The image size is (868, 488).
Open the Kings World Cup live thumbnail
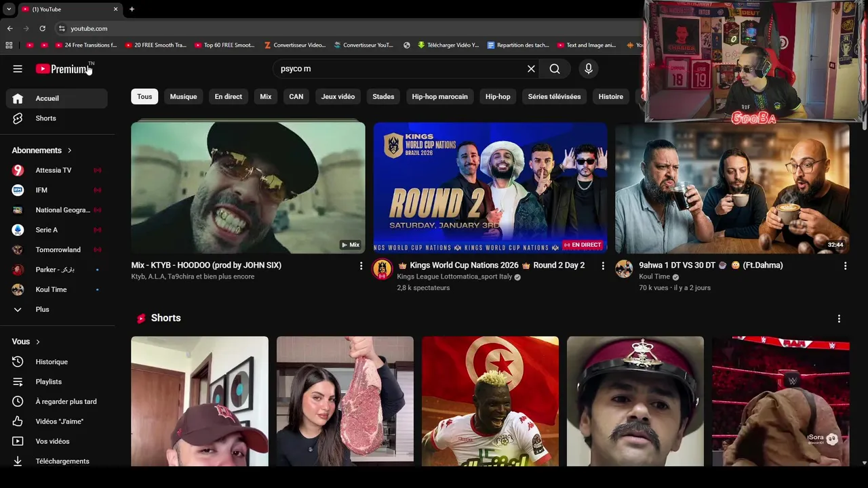pyautogui.click(x=490, y=188)
